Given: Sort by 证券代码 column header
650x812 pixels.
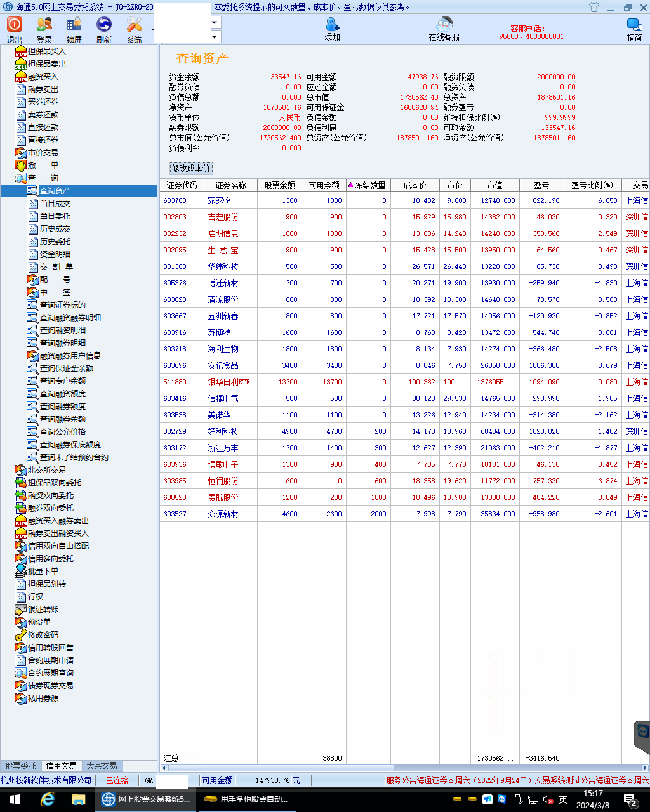Looking at the screenshot, I should (x=182, y=185).
